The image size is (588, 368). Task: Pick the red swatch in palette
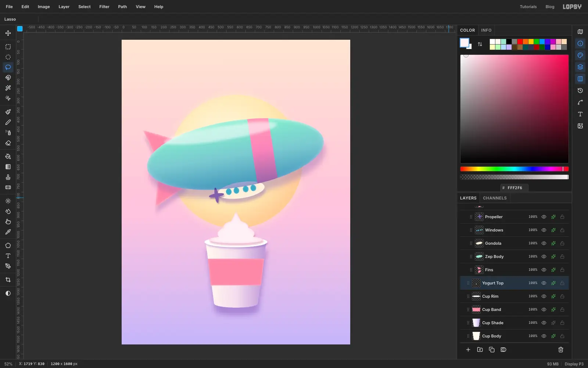click(x=520, y=42)
